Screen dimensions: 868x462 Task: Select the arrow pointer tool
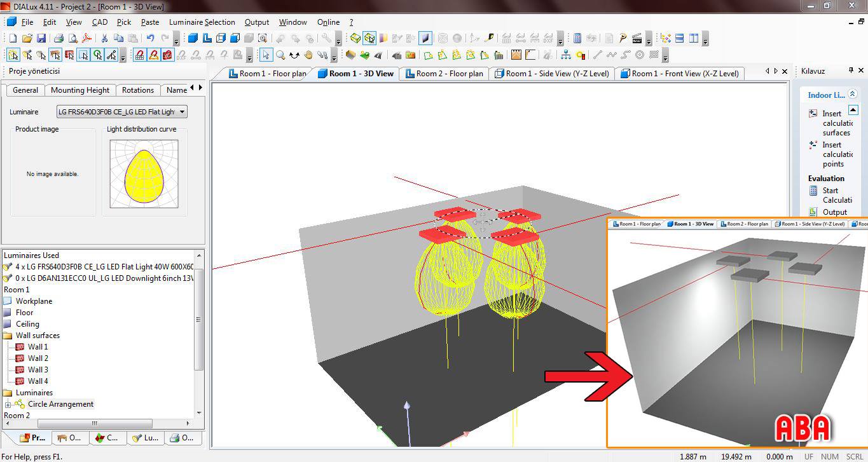(x=266, y=55)
